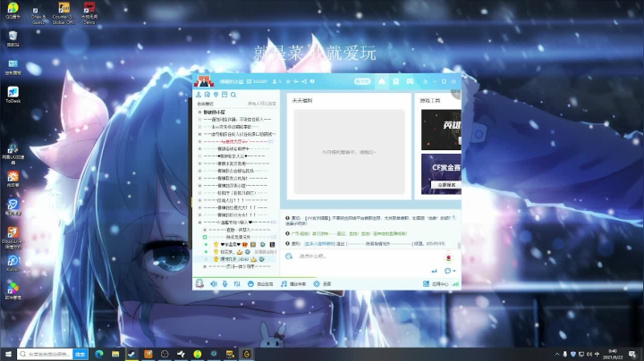
Task: Click the blue link in last chat notice
Action: (319, 244)
